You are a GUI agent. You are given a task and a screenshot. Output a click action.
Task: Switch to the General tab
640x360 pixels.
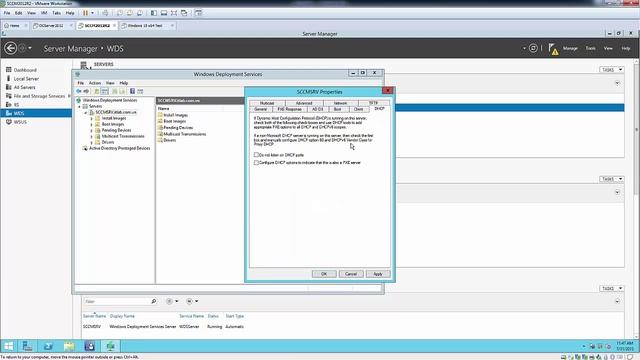260,109
